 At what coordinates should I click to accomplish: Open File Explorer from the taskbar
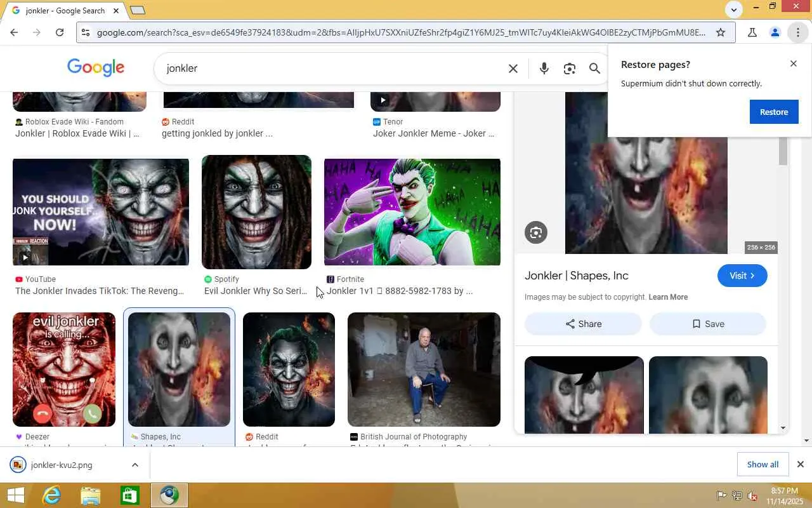[91, 495]
